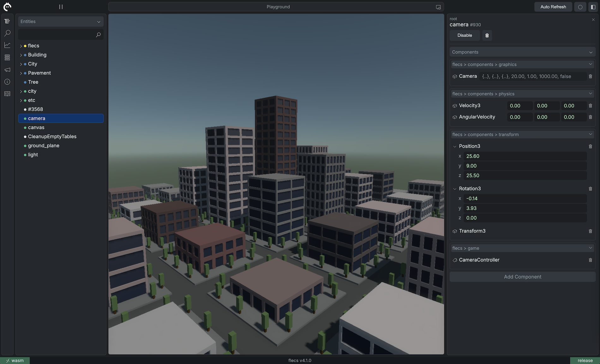Open the statistics chart panel
The height and width of the screenshot is (364, 600).
[x=7, y=45]
